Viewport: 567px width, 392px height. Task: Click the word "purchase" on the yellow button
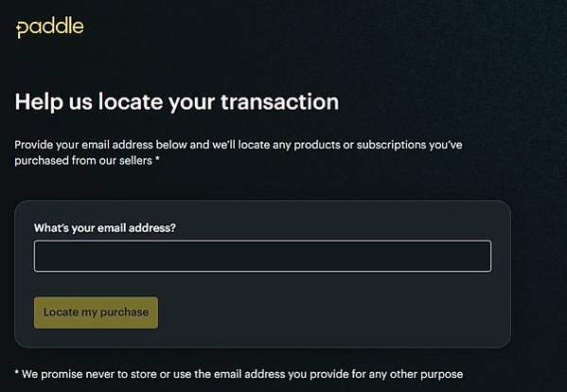point(124,312)
